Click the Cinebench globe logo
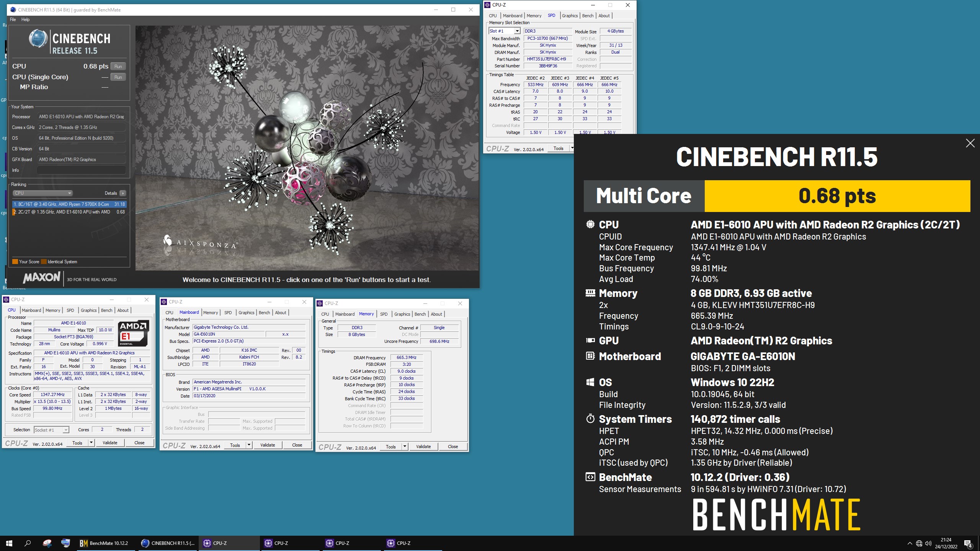 point(38,39)
